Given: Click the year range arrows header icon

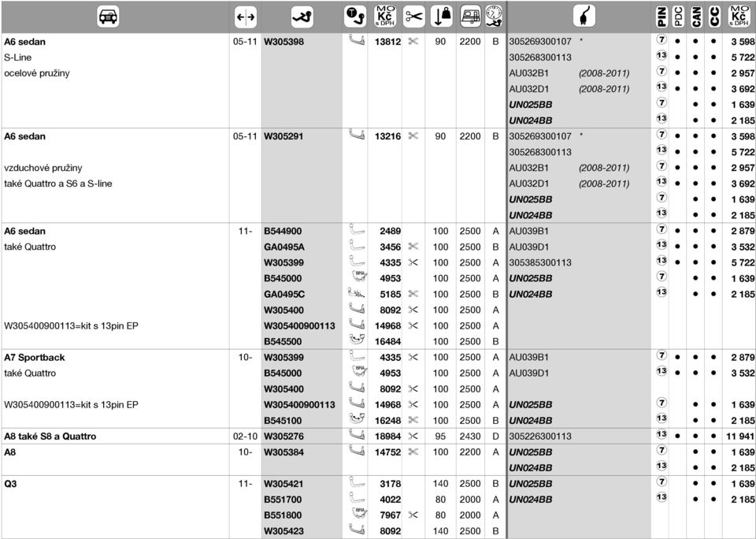Looking at the screenshot, I should click(246, 17).
